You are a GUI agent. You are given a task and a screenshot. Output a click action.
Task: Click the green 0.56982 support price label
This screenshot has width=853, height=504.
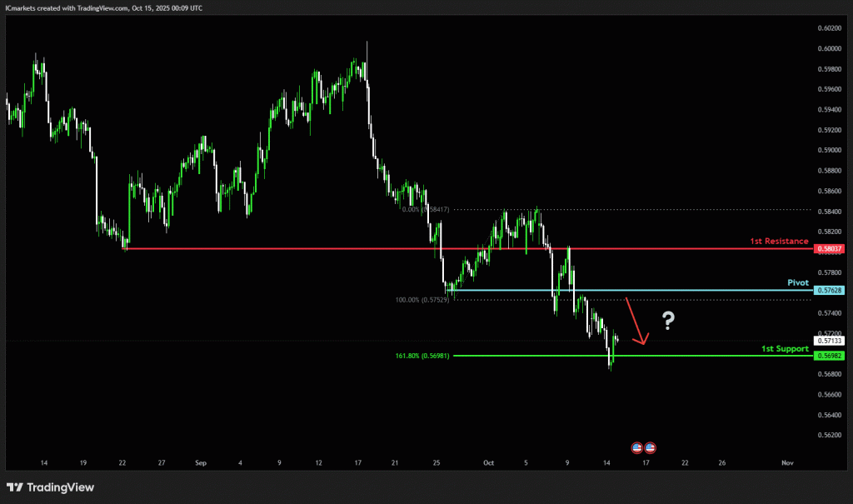[x=829, y=356]
